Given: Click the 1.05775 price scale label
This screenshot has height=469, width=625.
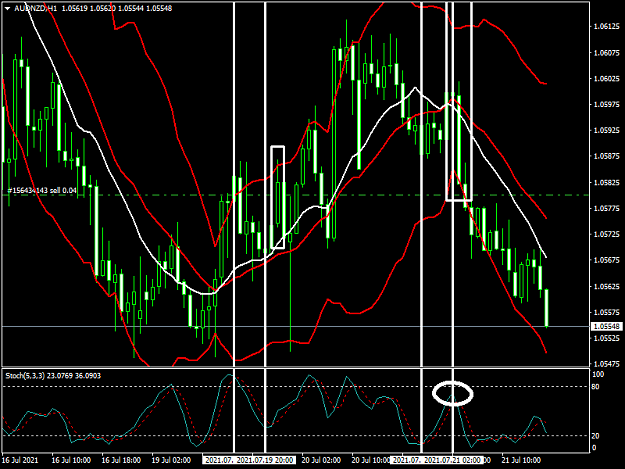Looking at the screenshot, I should (607, 208).
